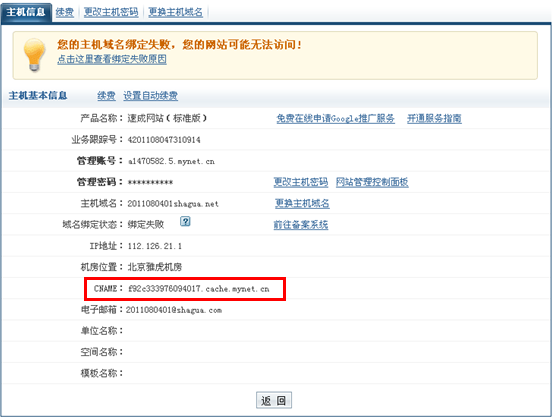Click the question mark help icon

[185, 221]
